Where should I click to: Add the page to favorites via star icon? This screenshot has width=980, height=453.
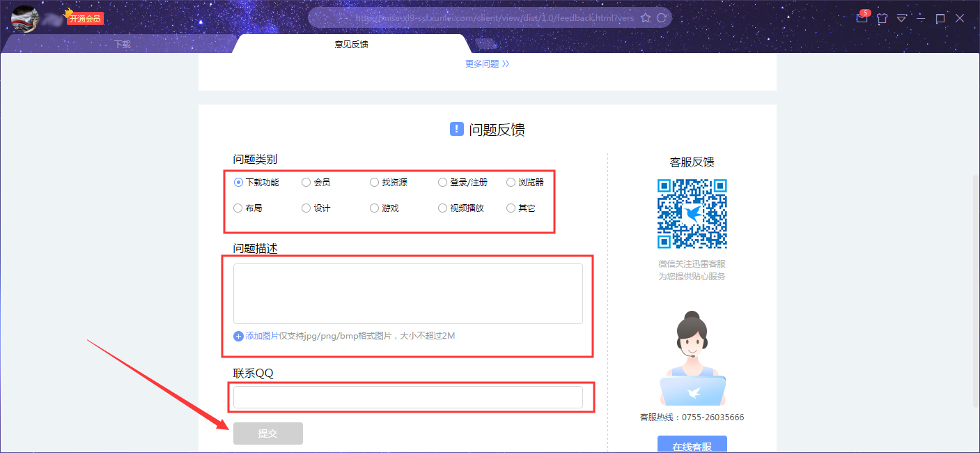pyautogui.click(x=647, y=17)
